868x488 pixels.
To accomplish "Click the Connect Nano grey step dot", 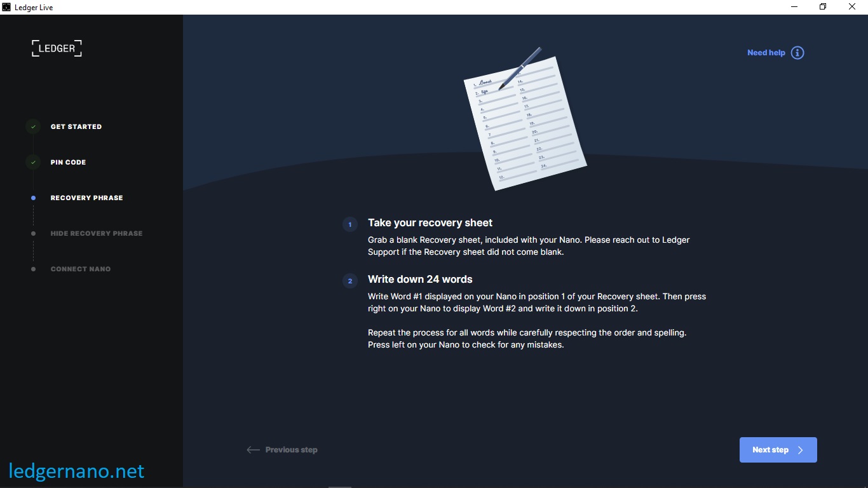I will point(33,269).
